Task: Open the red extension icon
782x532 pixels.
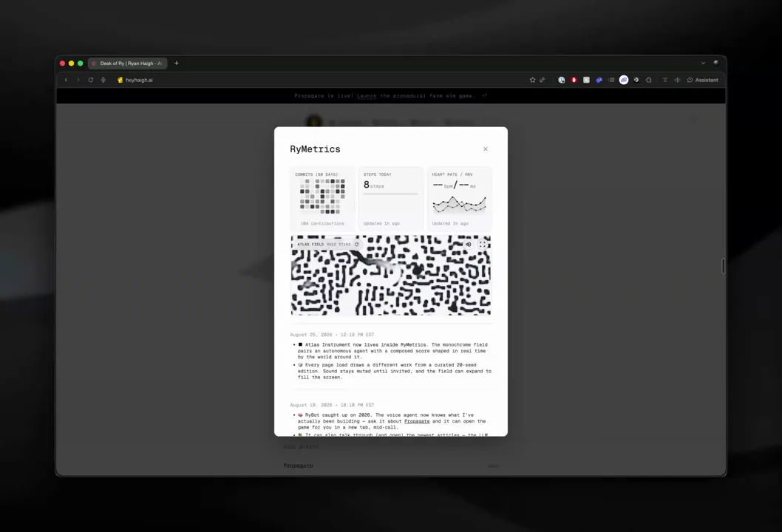Action: [574, 80]
